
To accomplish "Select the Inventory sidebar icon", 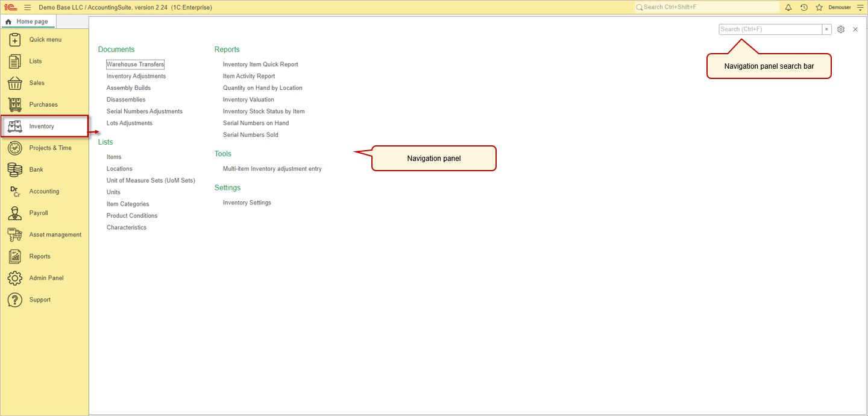I will click(14, 126).
